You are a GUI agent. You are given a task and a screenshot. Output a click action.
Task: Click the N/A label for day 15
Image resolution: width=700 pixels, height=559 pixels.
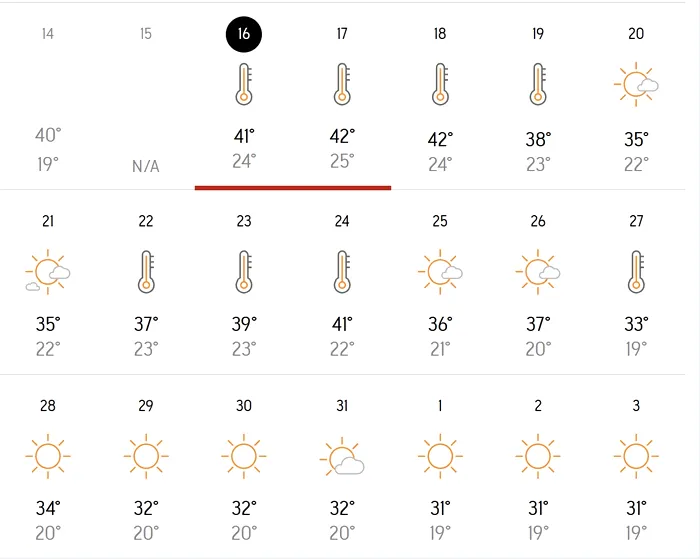click(x=146, y=166)
